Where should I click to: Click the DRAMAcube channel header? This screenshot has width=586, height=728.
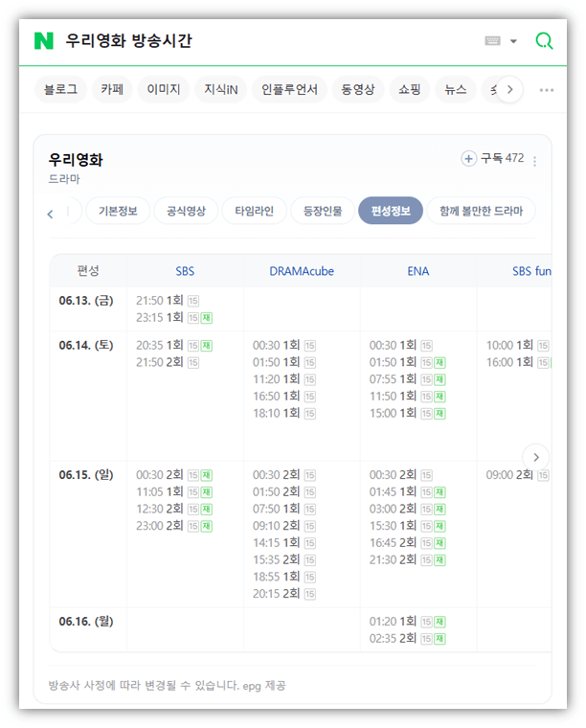click(x=302, y=271)
